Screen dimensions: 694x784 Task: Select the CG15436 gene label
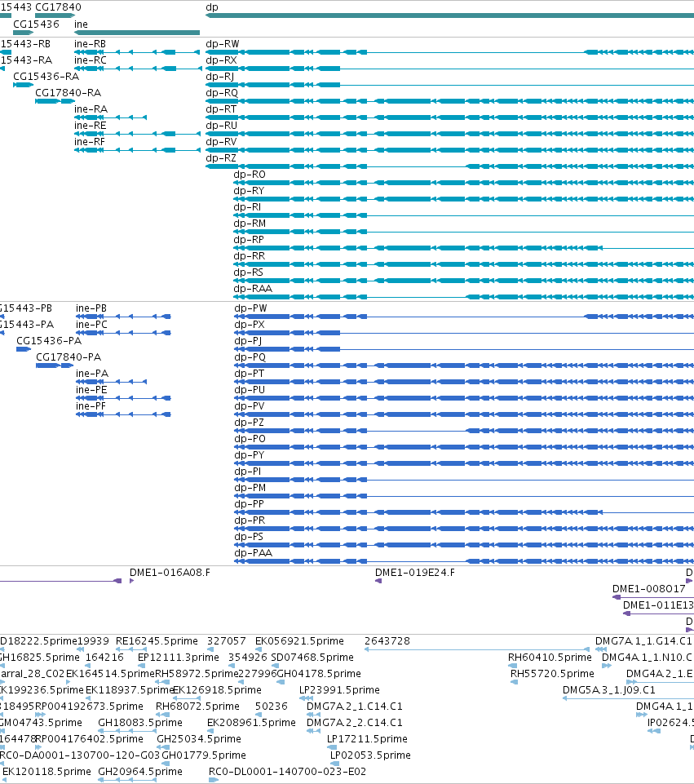pyautogui.click(x=36, y=24)
